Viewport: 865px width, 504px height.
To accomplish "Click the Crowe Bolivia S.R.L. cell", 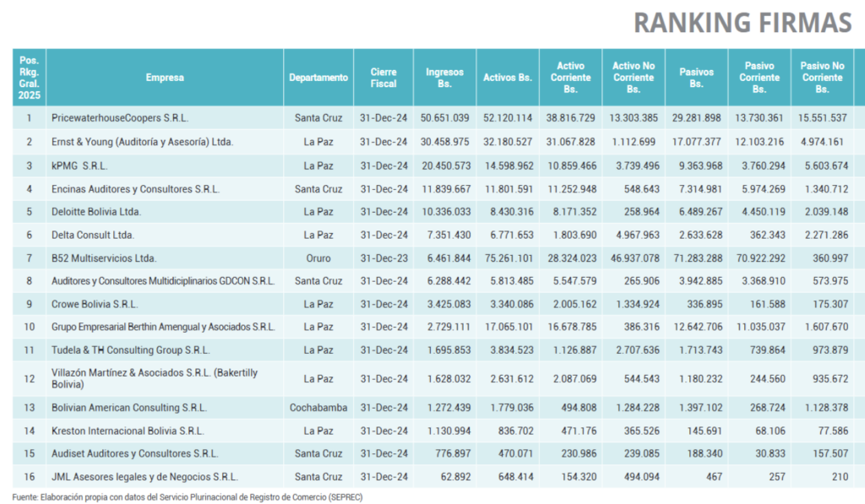I will coord(95,305).
